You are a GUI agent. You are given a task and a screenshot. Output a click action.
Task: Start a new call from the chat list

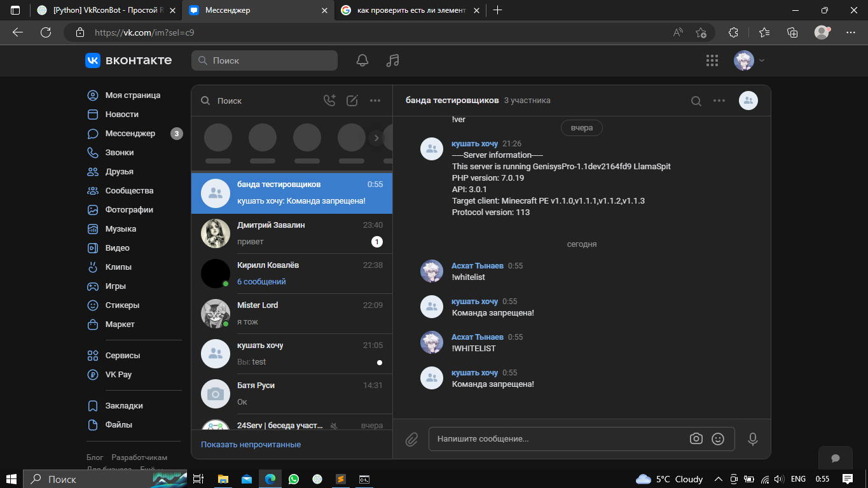click(x=329, y=101)
